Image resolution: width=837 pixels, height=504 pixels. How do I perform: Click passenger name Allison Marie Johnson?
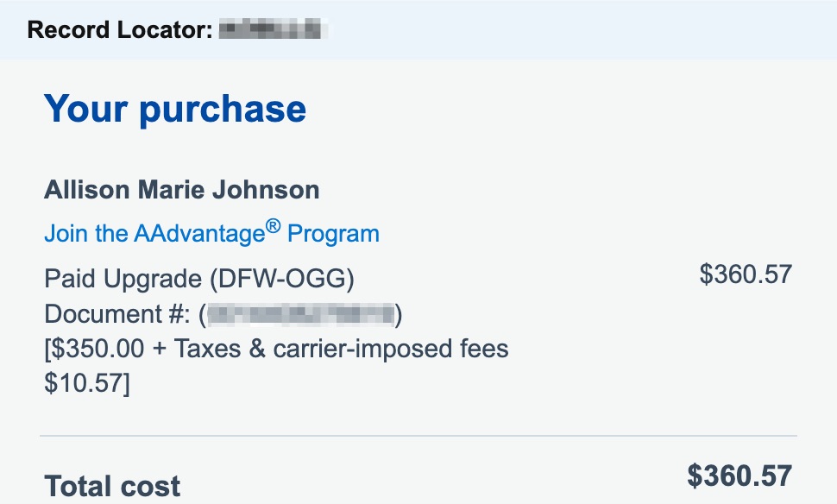181,190
